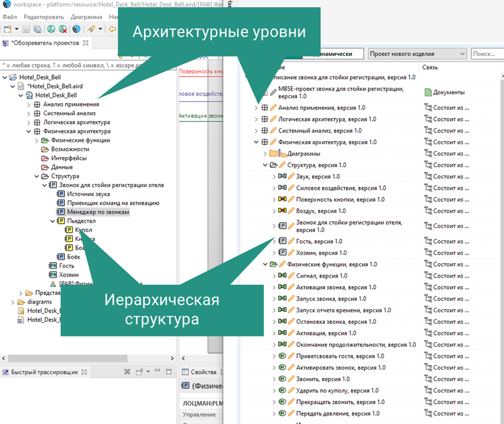Select Менеджер по звонкам in the tree

pos(98,212)
